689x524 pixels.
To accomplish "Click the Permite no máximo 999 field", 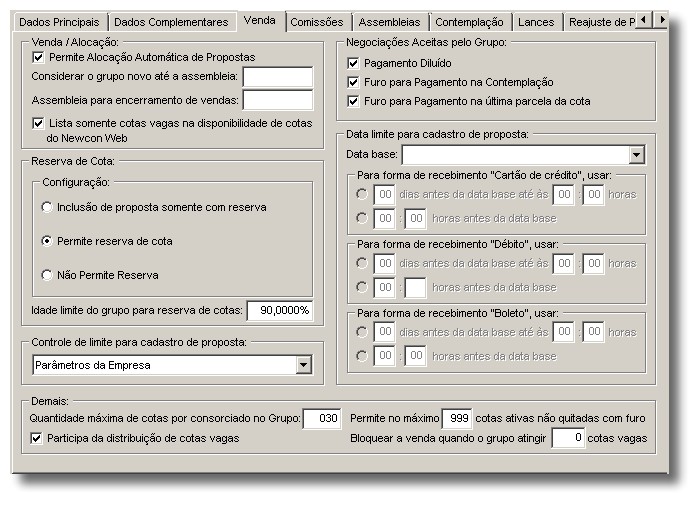I will point(457,418).
